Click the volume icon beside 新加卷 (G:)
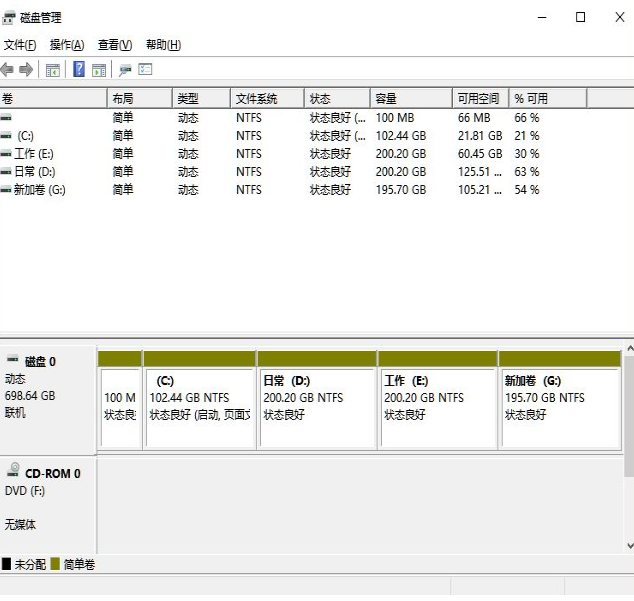 coord(6,190)
